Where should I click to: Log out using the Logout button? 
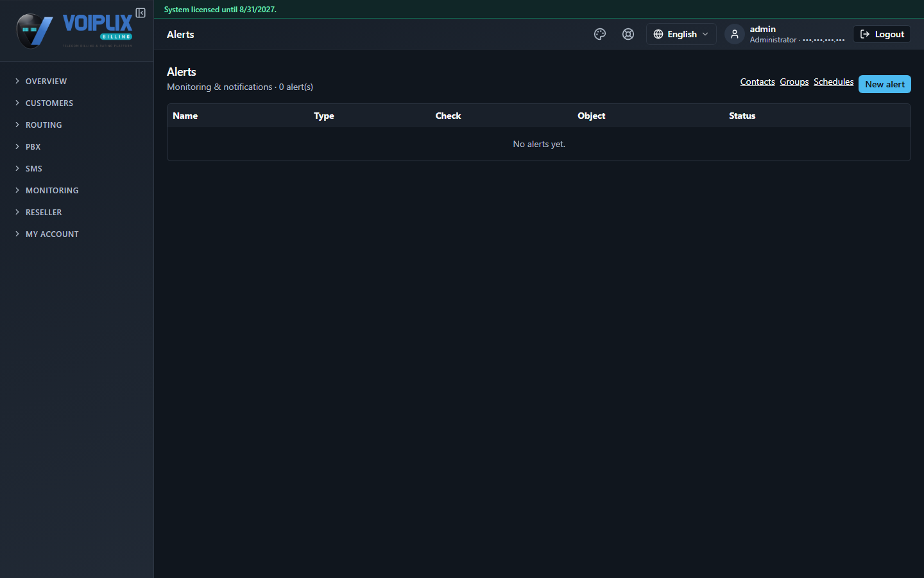(882, 34)
